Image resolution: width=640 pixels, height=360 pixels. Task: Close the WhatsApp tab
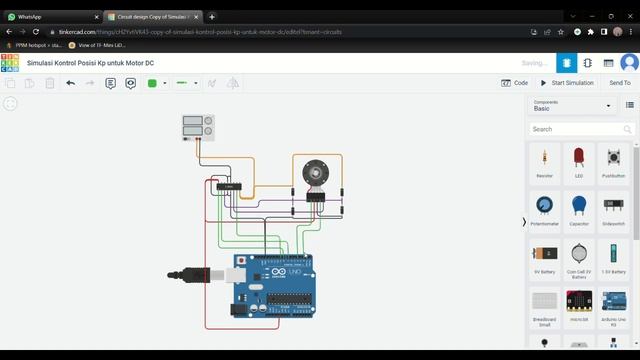tap(96, 17)
